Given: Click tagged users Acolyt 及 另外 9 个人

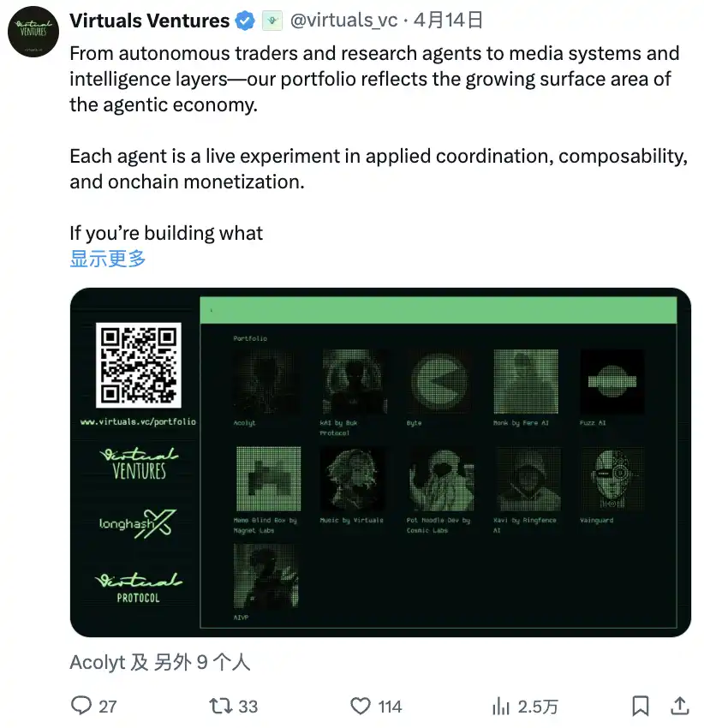Looking at the screenshot, I should pyautogui.click(x=159, y=662).
